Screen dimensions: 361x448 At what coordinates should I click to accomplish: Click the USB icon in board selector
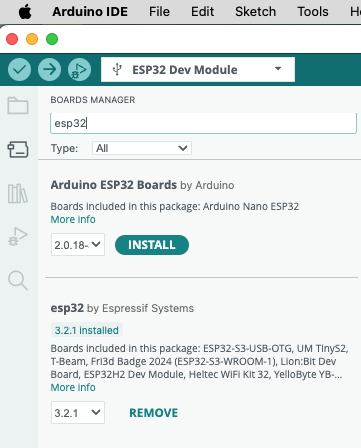pyautogui.click(x=117, y=70)
